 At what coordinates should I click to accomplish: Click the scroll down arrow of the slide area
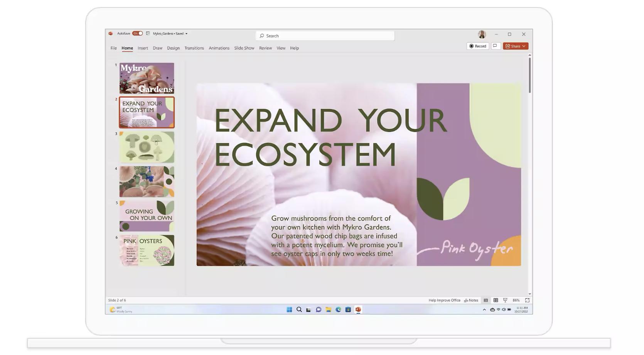530,294
